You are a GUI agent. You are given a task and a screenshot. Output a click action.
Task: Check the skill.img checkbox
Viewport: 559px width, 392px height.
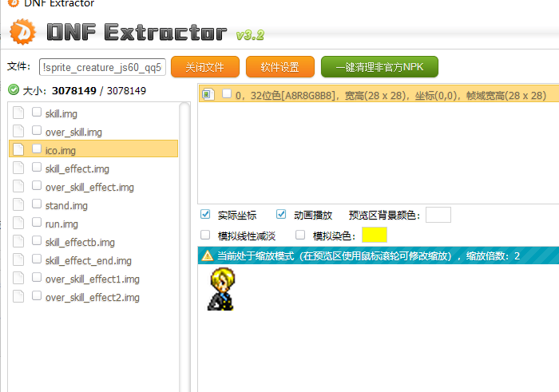(37, 112)
